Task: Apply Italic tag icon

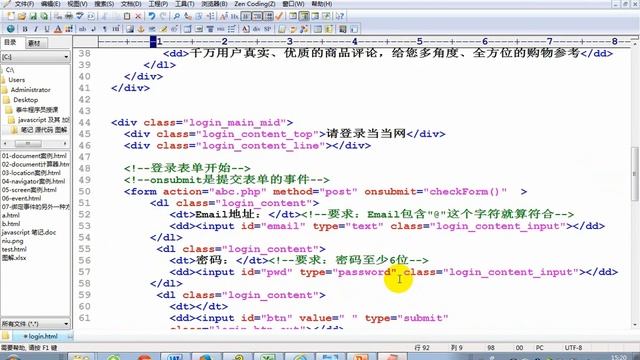Action: tap(36, 29)
